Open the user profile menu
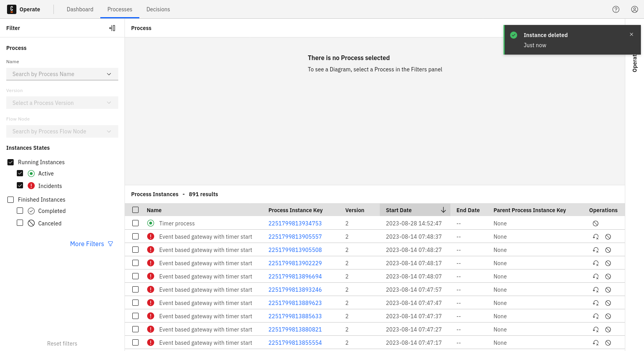The image size is (644, 351). [634, 9]
